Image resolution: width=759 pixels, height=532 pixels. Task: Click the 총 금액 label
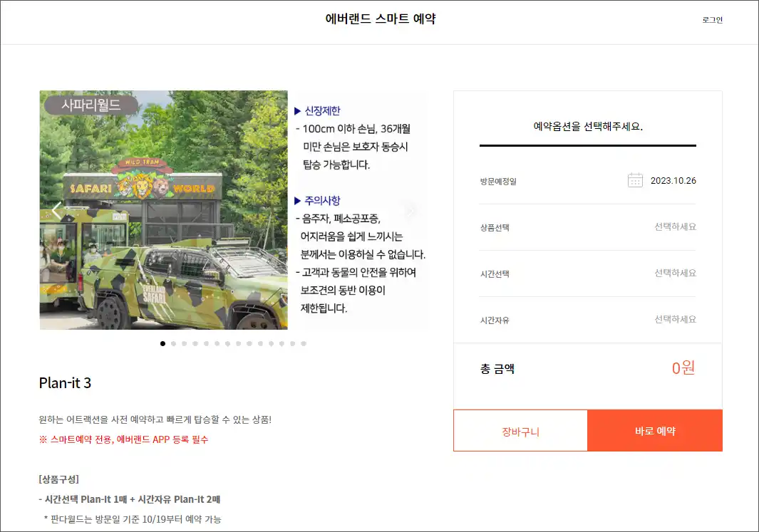point(497,369)
